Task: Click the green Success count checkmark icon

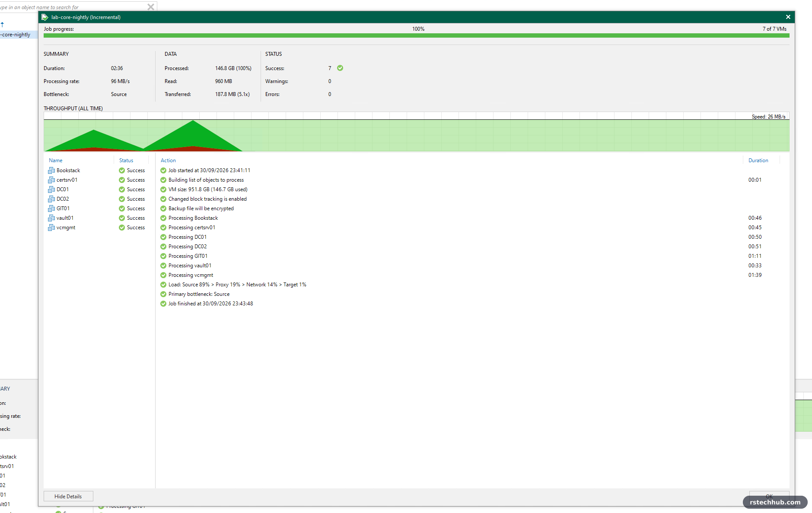Action: (340, 68)
